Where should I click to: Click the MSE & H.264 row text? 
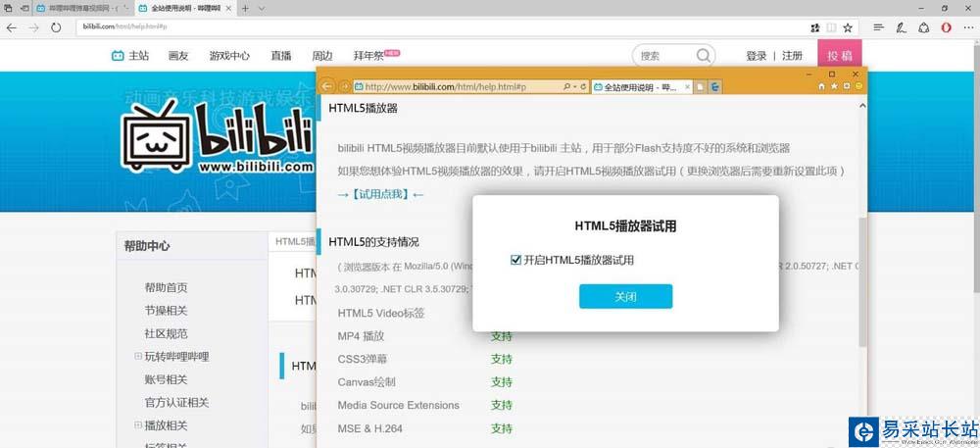tap(370, 428)
